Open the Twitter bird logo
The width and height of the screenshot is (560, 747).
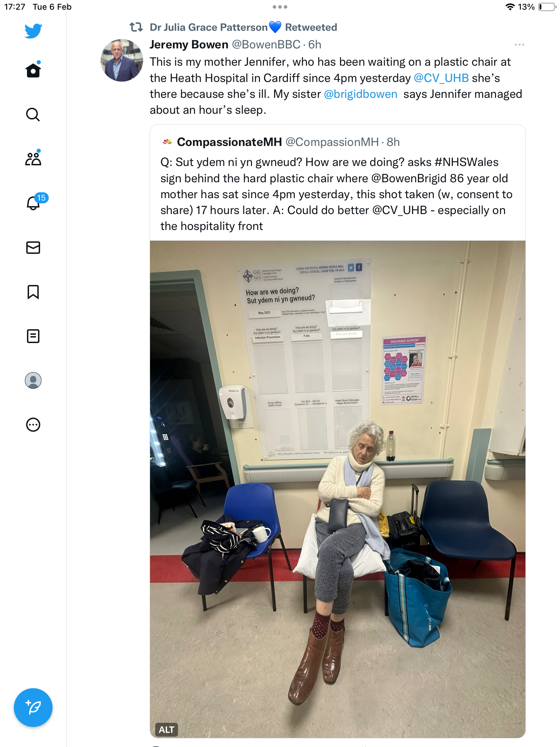[x=33, y=31]
